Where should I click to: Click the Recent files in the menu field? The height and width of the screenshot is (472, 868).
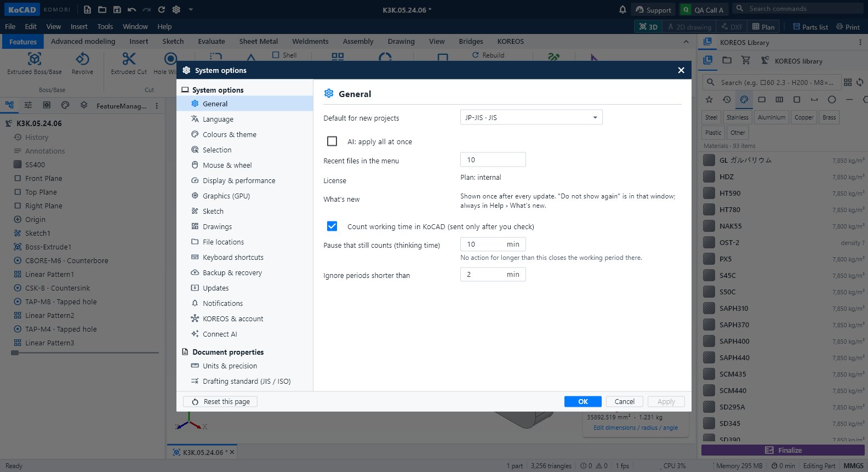click(x=493, y=160)
